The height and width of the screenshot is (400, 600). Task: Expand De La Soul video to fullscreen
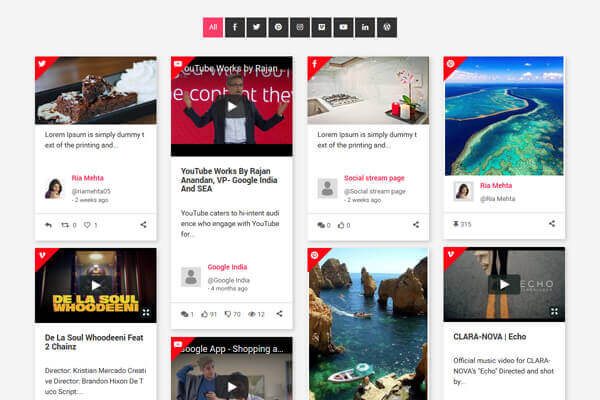(x=146, y=313)
